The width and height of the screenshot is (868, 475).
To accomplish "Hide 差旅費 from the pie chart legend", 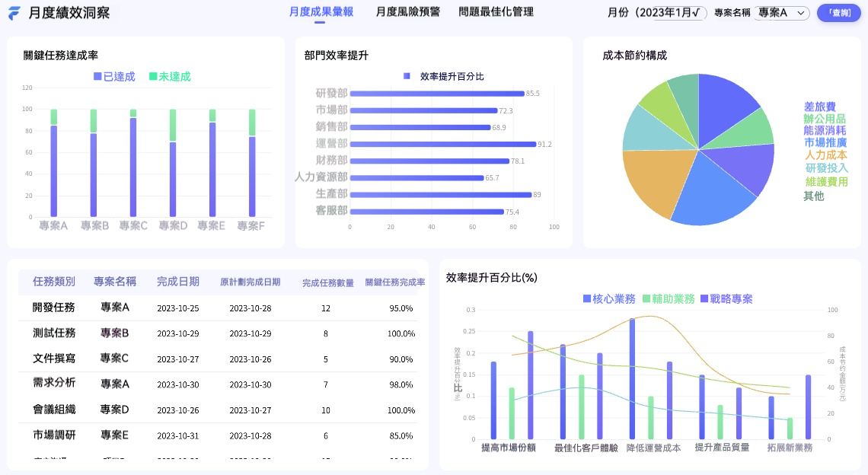I will [x=820, y=107].
